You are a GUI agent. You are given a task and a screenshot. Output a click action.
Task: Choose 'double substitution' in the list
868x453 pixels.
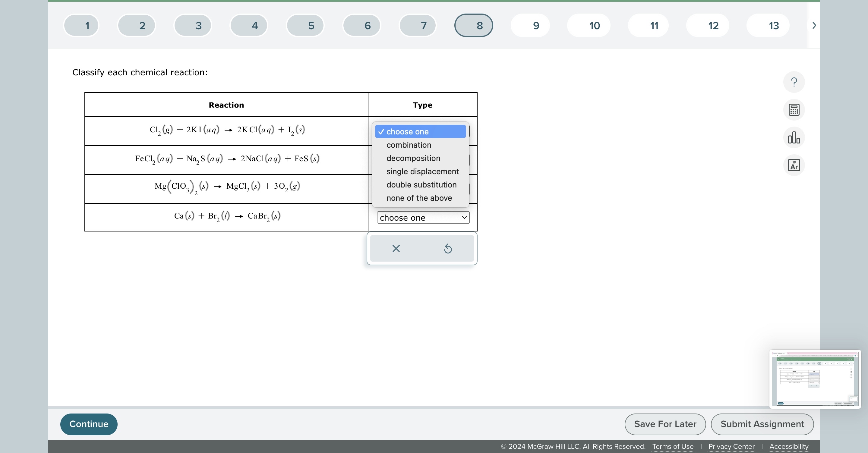coord(421,185)
